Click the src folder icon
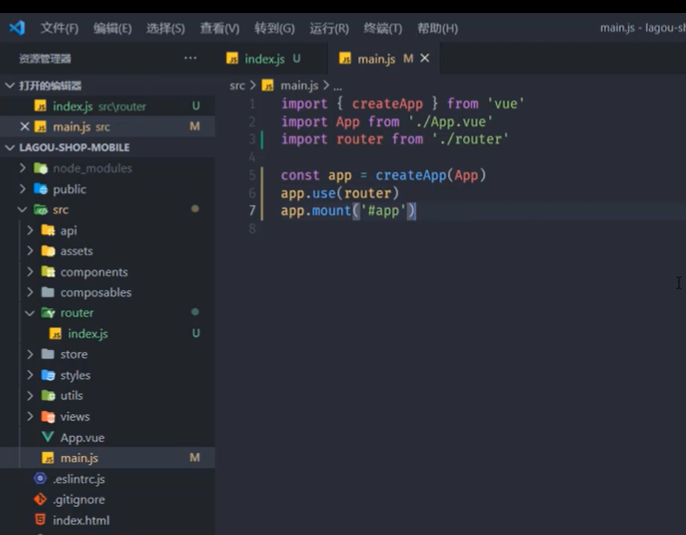The height and width of the screenshot is (535, 686). [41, 210]
